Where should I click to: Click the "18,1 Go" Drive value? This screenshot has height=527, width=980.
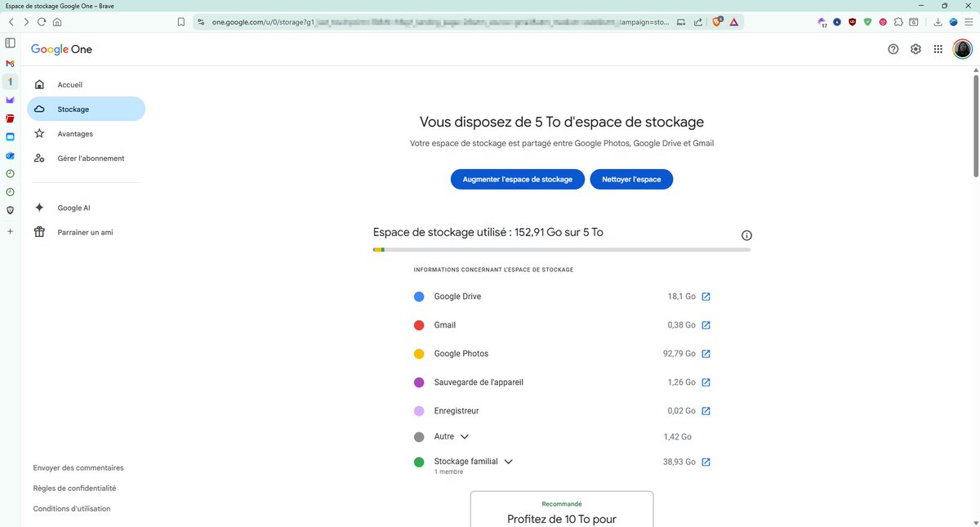click(x=682, y=297)
